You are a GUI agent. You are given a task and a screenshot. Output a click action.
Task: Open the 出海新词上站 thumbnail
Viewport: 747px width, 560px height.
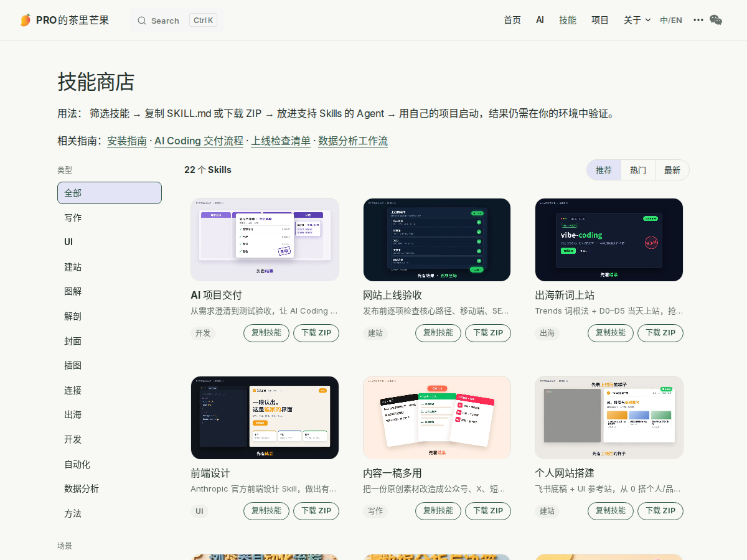tap(609, 240)
